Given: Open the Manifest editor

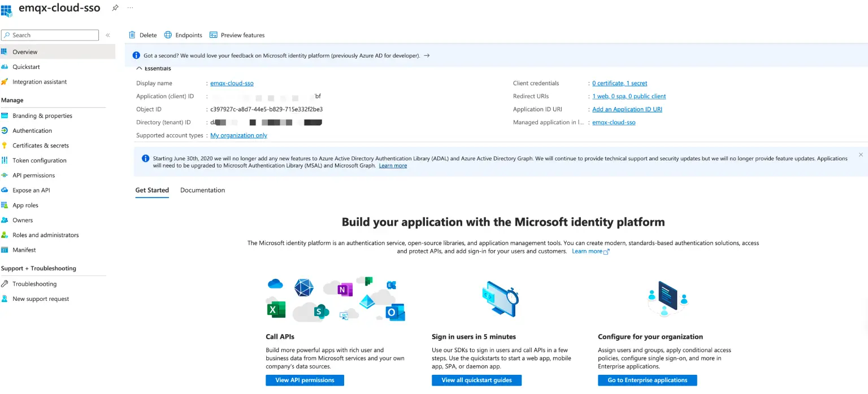Looking at the screenshot, I should pos(25,249).
